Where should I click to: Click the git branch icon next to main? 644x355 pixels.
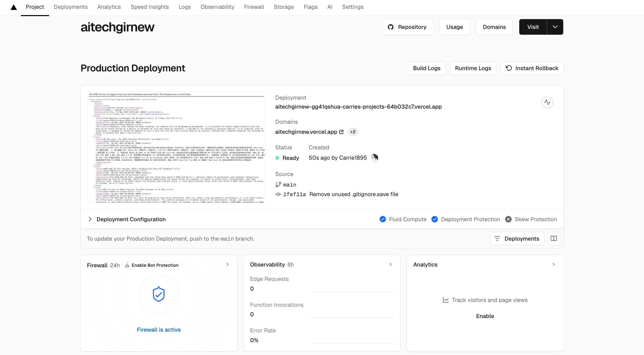(278, 185)
